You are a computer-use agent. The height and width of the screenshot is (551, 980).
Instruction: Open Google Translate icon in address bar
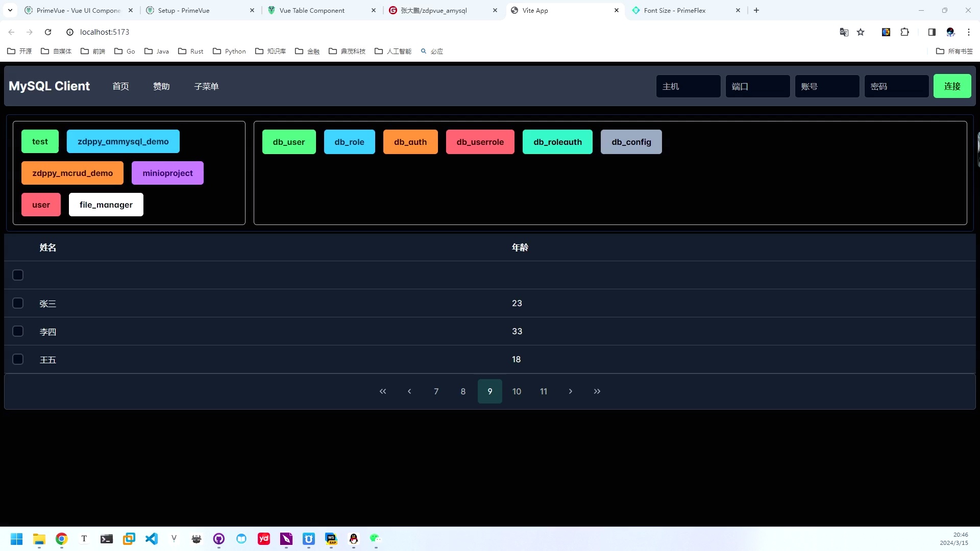click(844, 32)
